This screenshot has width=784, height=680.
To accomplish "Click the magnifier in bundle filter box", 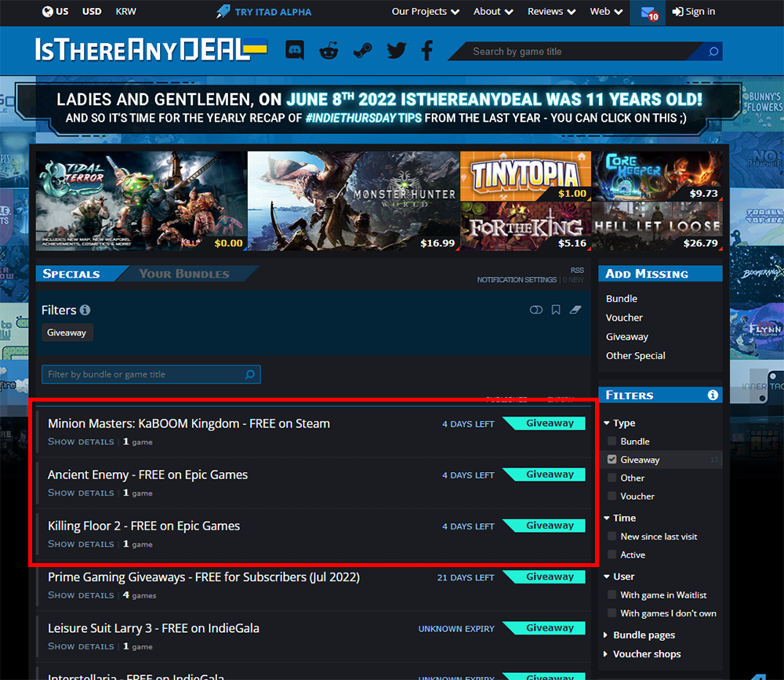I will coord(250,374).
